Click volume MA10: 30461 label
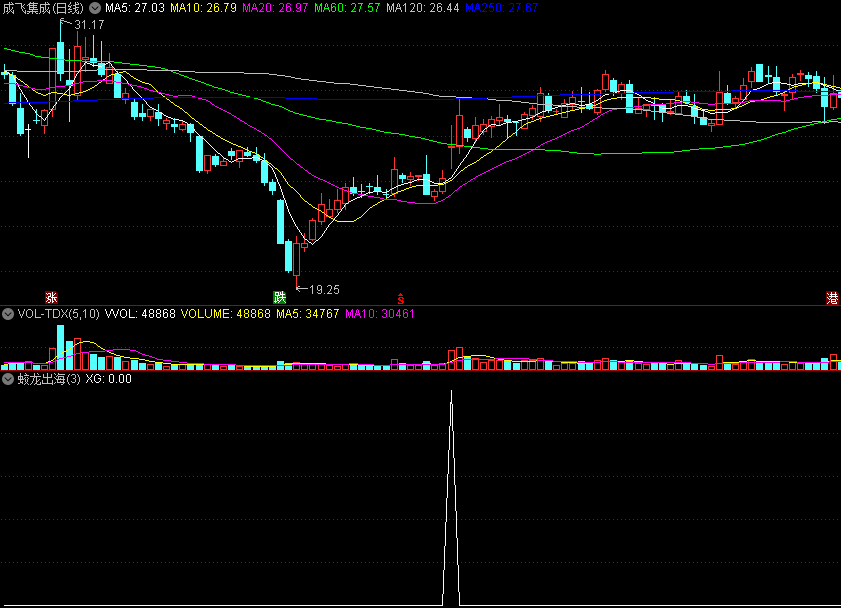Viewport: 841px width, 608px height. [380, 314]
